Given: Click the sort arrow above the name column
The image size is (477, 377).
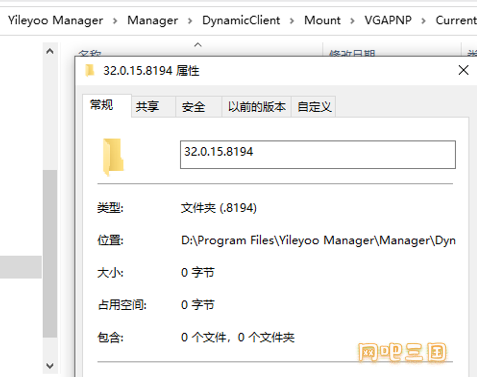Looking at the screenshot, I should pos(198,45).
